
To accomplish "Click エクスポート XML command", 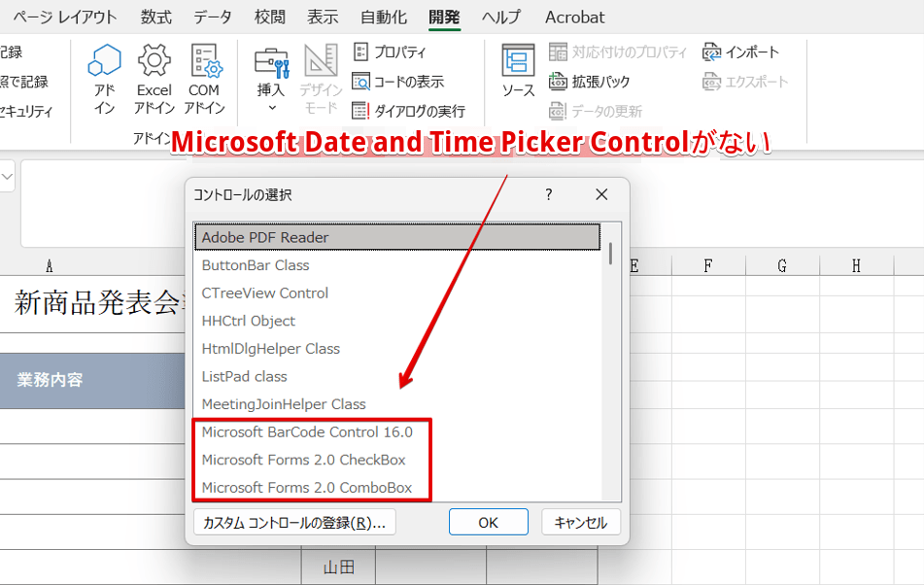I will point(745,82).
